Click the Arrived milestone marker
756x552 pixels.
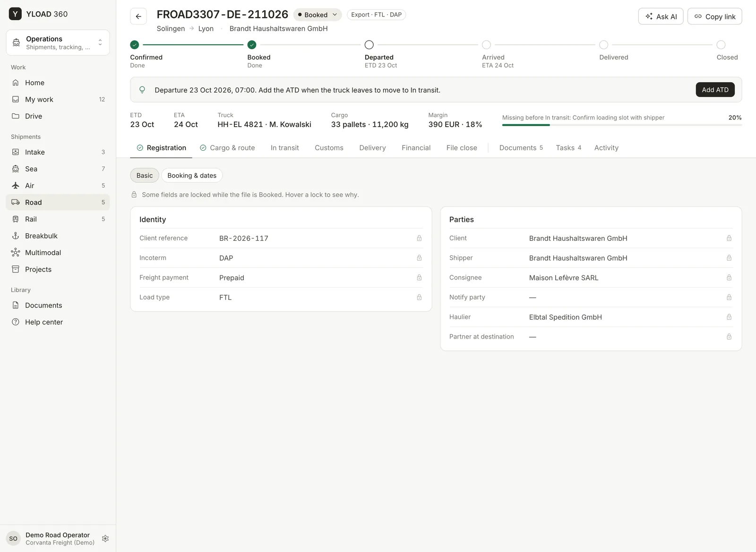coord(486,45)
